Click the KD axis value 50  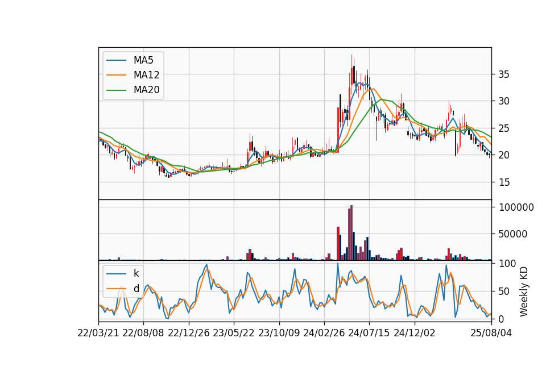pos(504,291)
